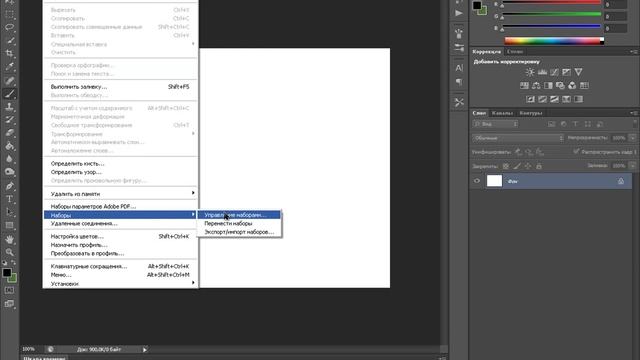Expand the Установки submenu
Screen dimensions: 640x360
point(120,283)
